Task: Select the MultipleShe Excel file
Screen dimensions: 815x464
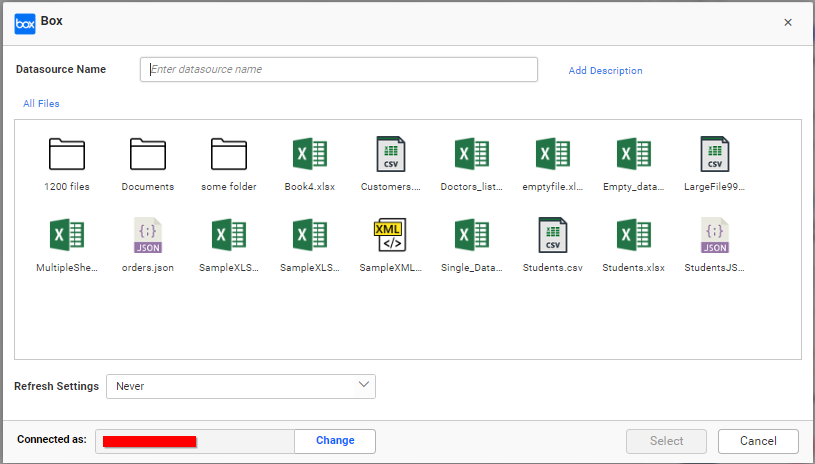Action: pyautogui.click(x=67, y=236)
